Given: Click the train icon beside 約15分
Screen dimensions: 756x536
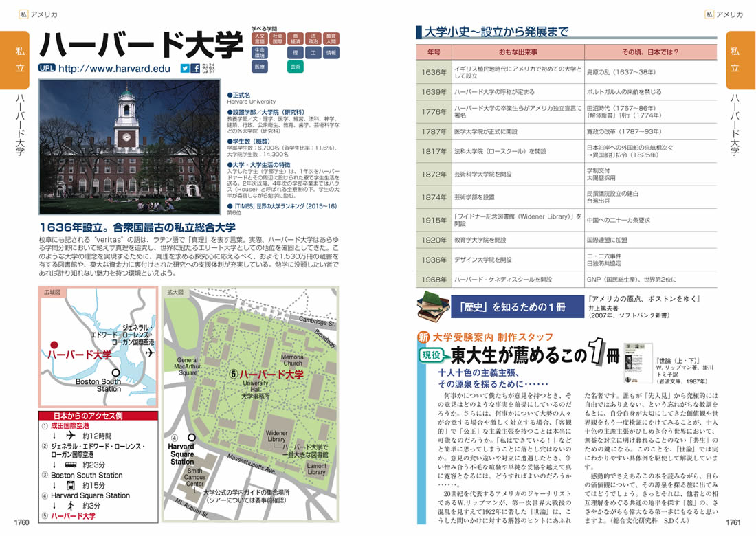Looking at the screenshot, I should (70, 485).
